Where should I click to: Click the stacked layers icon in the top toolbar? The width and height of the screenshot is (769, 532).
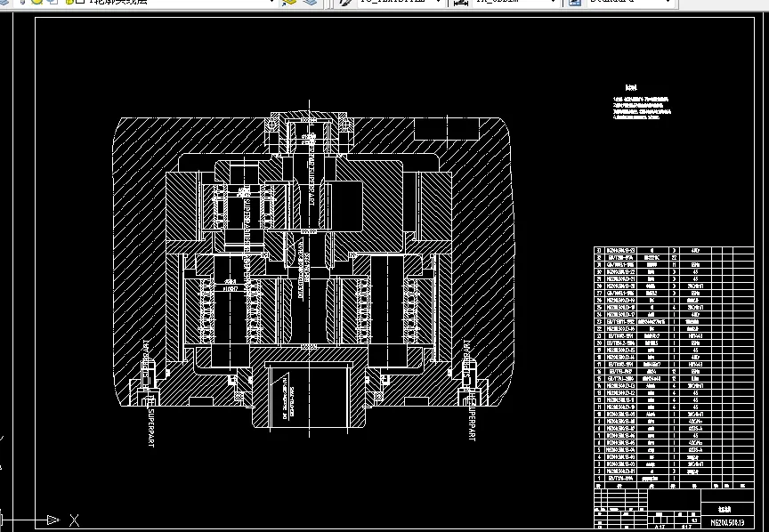tap(310, 2)
